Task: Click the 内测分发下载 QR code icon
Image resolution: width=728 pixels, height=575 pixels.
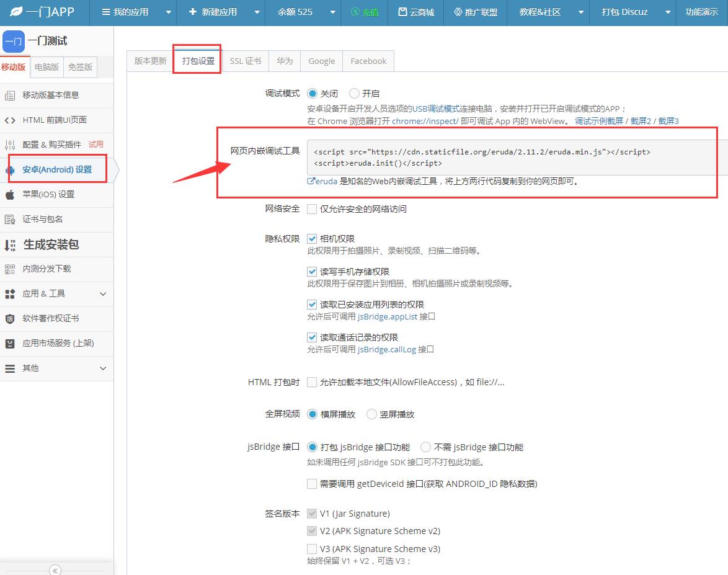Action: point(10,269)
